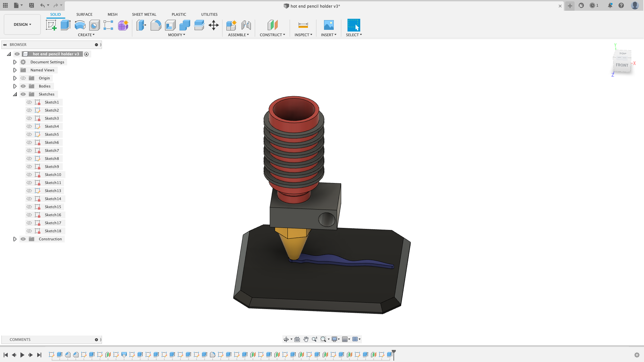This screenshot has width=644, height=362.
Task: Select the Create Sketch tool
Action: pos(51,25)
